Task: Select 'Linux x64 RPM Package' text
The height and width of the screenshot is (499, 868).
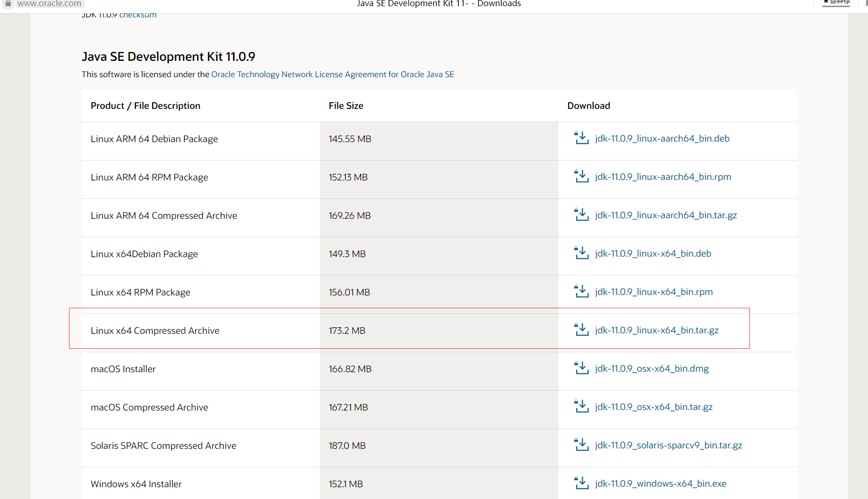Action: pyautogui.click(x=140, y=292)
